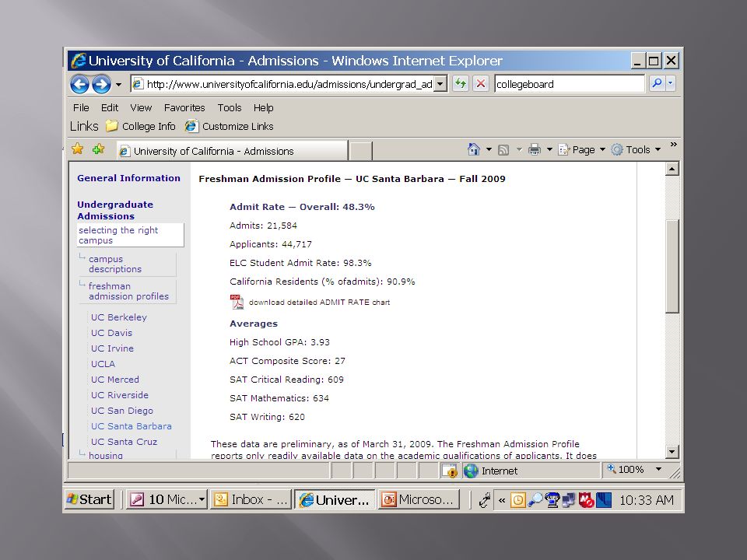Click the Print icon
Image resolution: width=747 pixels, height=560 pixels.
[x=535, y=149]
